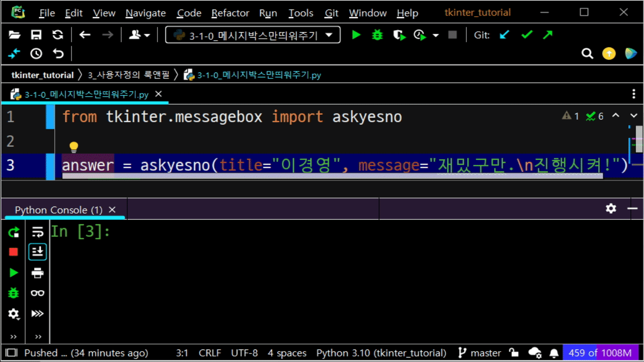Click the editor vertical scrollbar thumb
The height and width of the screenshot is (362, 644).
click(639, 139)
